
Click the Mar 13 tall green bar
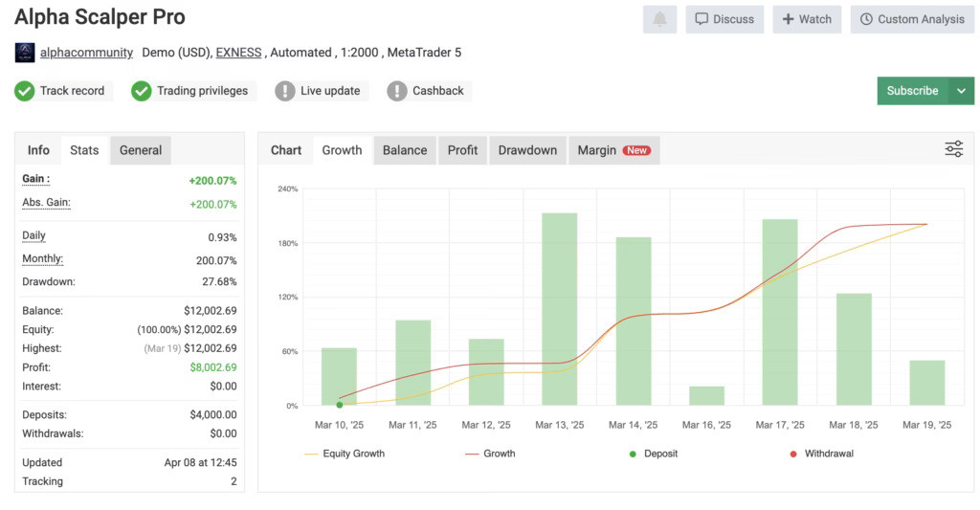[x=560, y=308]
